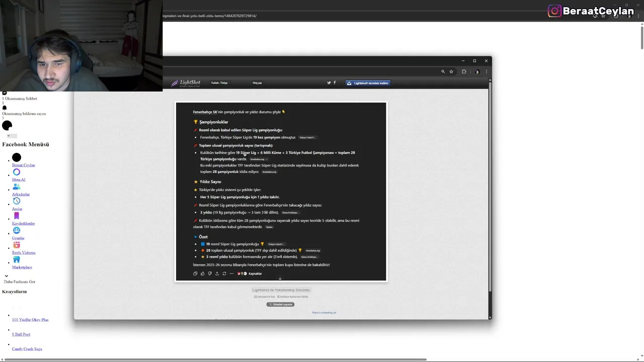Click the benzerini bul link
Image resolution: width=644 pixels, height=362 pixels.
(x=265, y=297)
